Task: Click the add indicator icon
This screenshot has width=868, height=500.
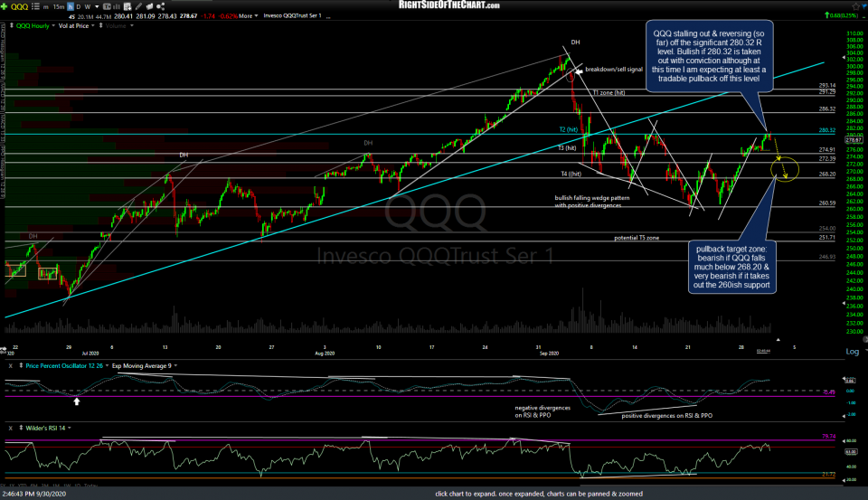Action: [127, 6]
